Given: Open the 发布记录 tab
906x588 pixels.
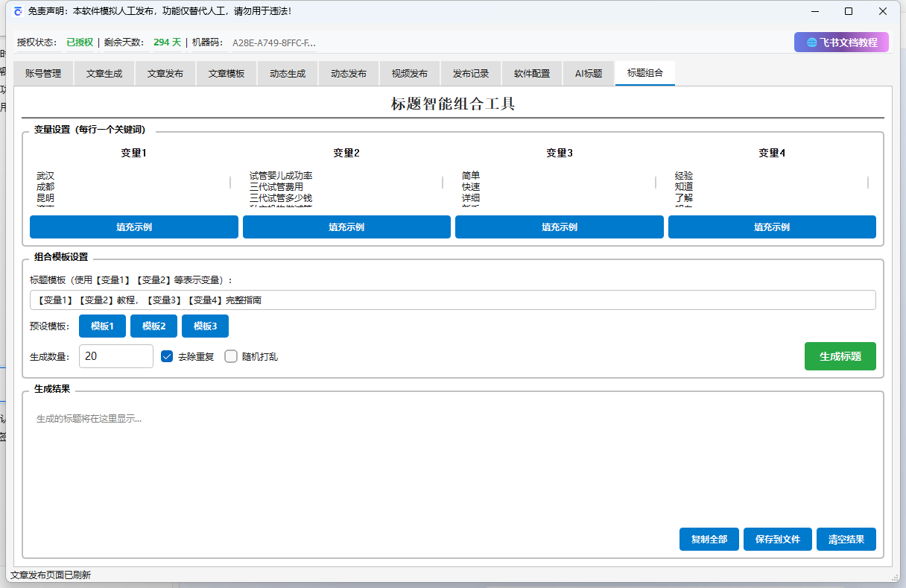Looking at the screenshot, I should coord(470,73).
